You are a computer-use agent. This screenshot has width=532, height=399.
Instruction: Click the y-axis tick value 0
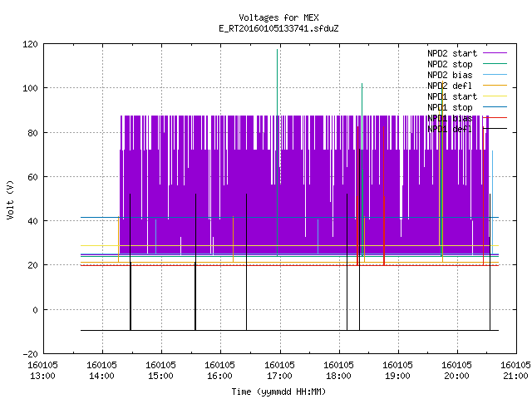pos(35,310)
